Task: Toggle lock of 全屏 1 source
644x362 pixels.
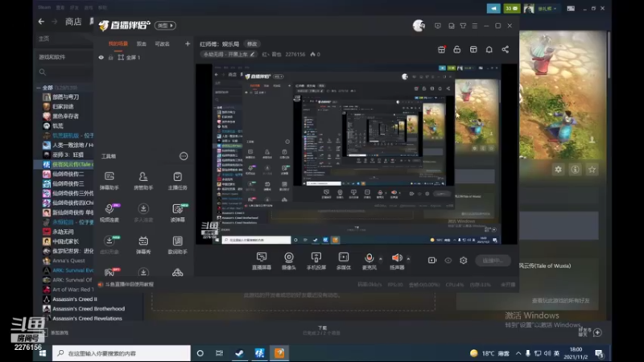Action: [110, 57]
